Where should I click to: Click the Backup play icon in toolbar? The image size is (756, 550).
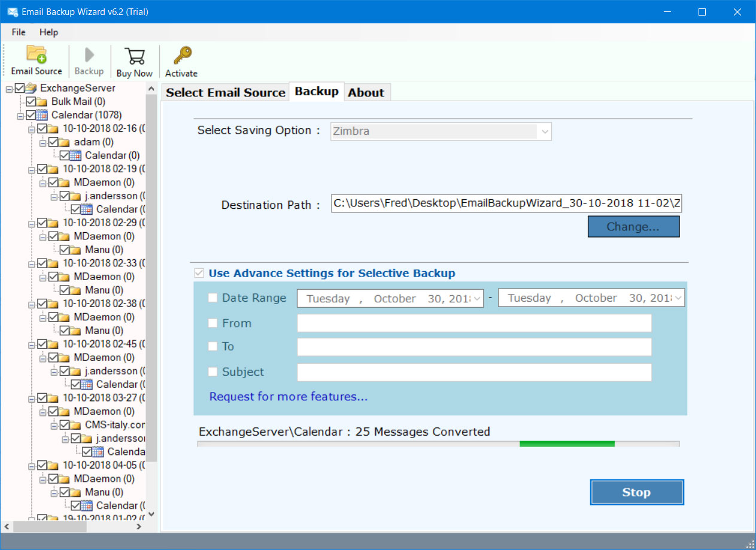89,55
